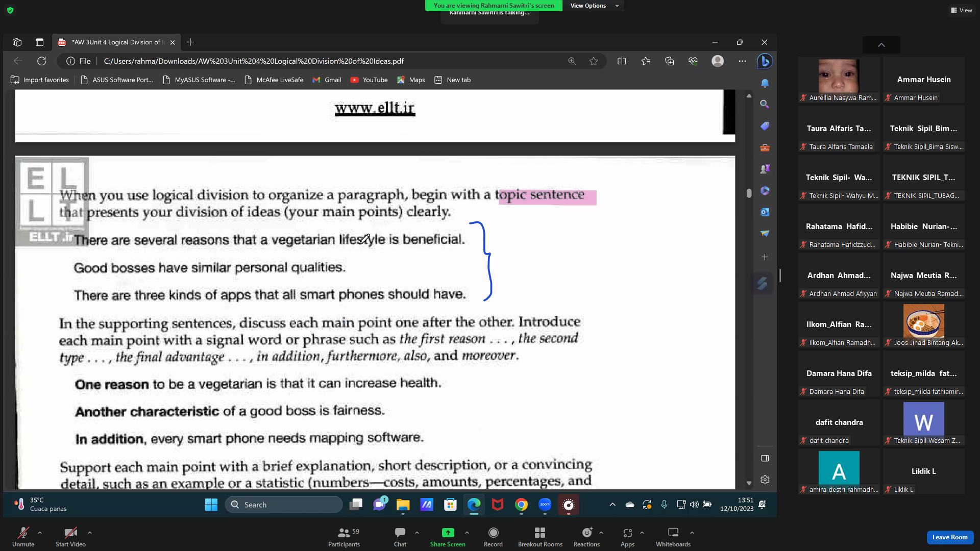Unmute the Zoom microphone

23,537
